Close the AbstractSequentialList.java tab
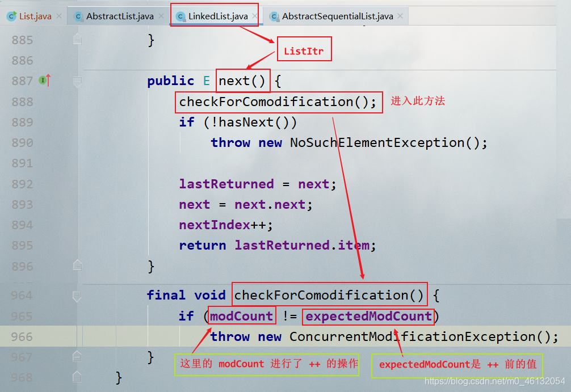Image resolution: width=571 pixels, height=392 pixels. click(x=400, y=16)
